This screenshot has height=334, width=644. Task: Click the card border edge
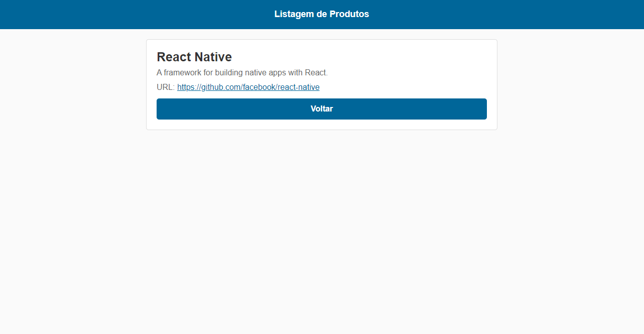tap(146, 84)
